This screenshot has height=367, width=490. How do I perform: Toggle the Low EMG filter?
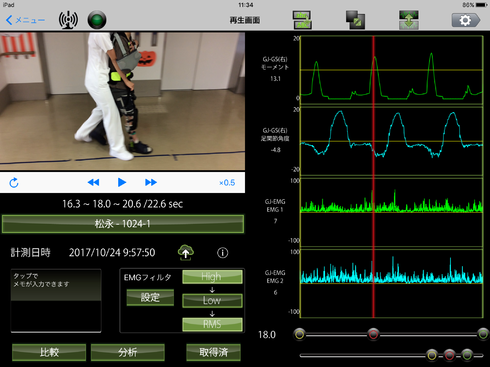(212, 300)
